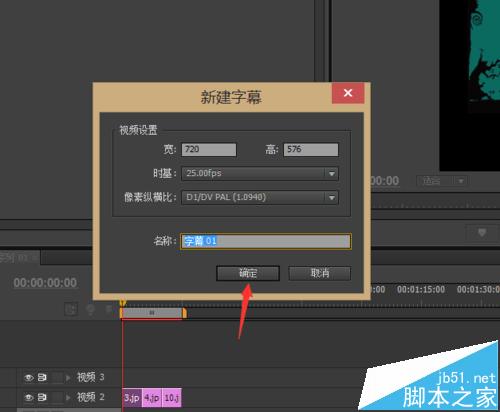
Task: Click the 取消 button in dialog
Action: click(319, 273)
